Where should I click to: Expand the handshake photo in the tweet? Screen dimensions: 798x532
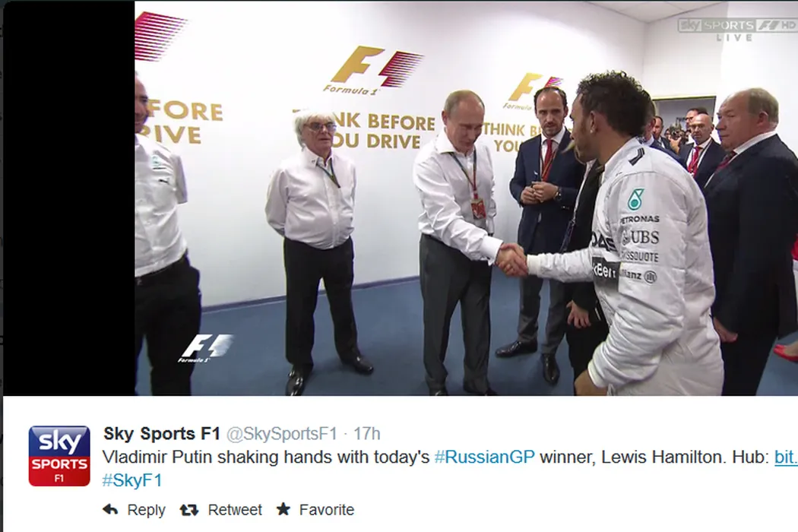tap(466, 198)
